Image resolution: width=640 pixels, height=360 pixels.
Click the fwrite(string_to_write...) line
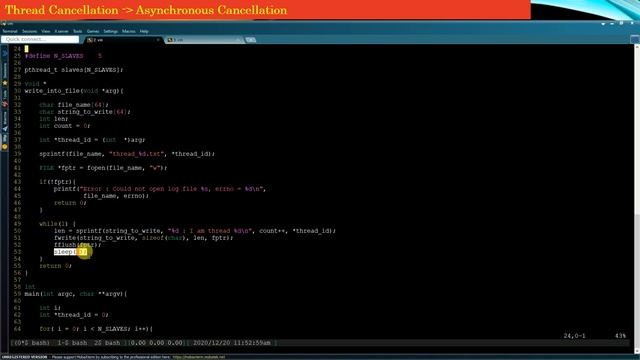tap(143, 238)
